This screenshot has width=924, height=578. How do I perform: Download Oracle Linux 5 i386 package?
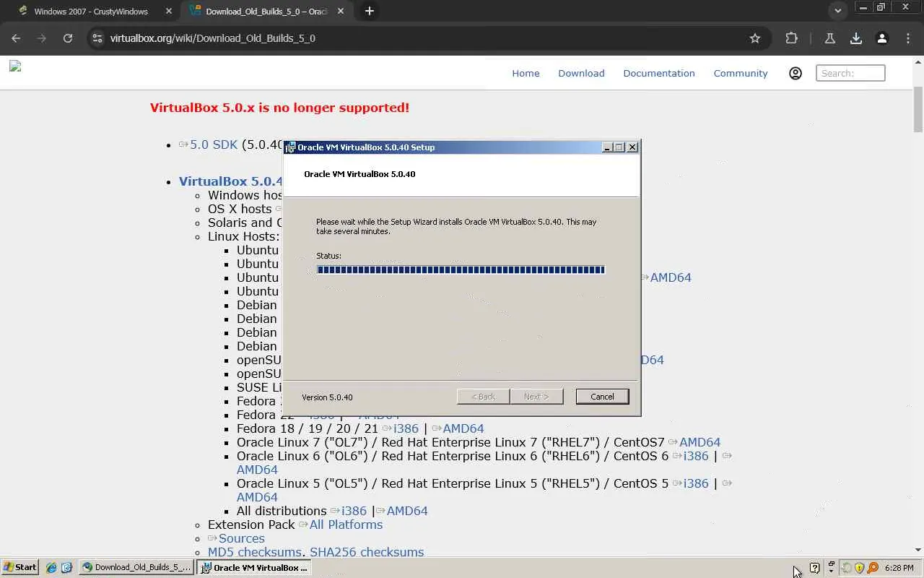(x=696, y=483)
